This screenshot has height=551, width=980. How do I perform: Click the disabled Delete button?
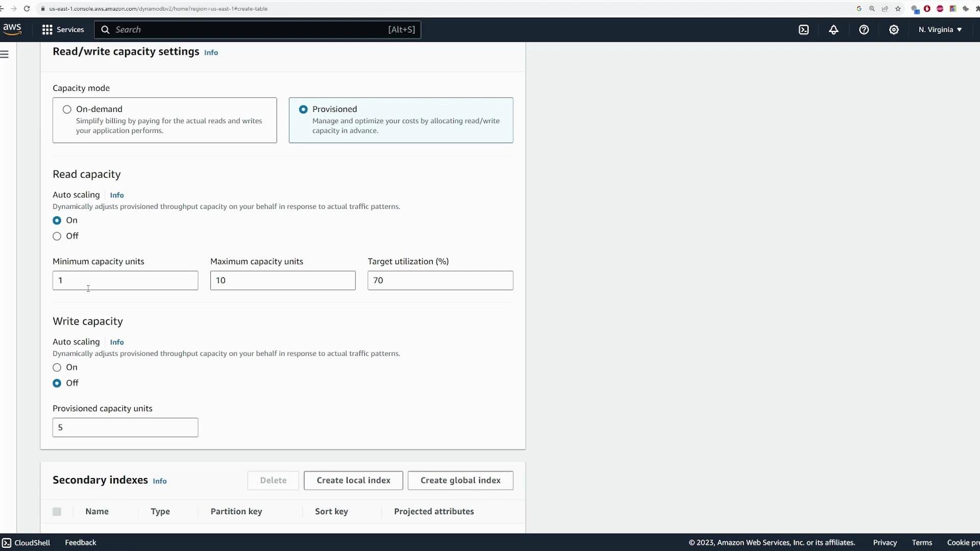[273, 481]
